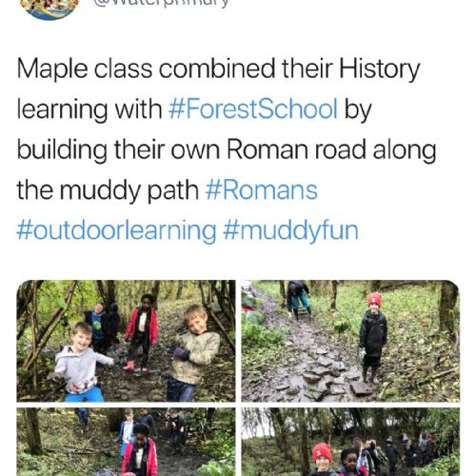Open the #ForestSchool hashtag
476x476 pixels.
point(253,109)
